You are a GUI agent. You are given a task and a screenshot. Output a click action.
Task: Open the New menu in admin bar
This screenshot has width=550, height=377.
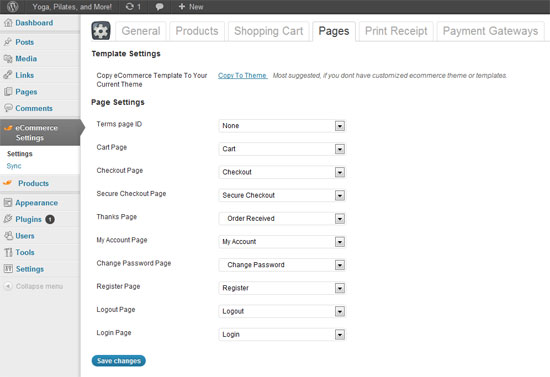pos(191,7)
